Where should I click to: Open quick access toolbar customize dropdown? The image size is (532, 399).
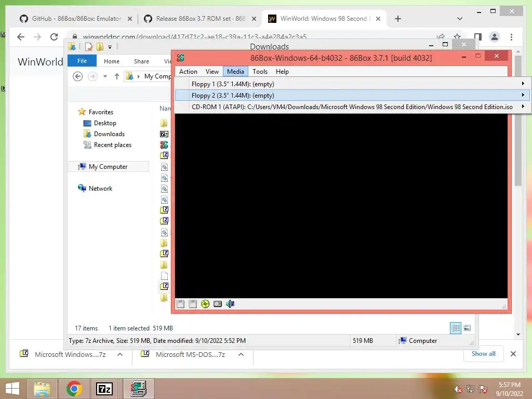[110, 47]
